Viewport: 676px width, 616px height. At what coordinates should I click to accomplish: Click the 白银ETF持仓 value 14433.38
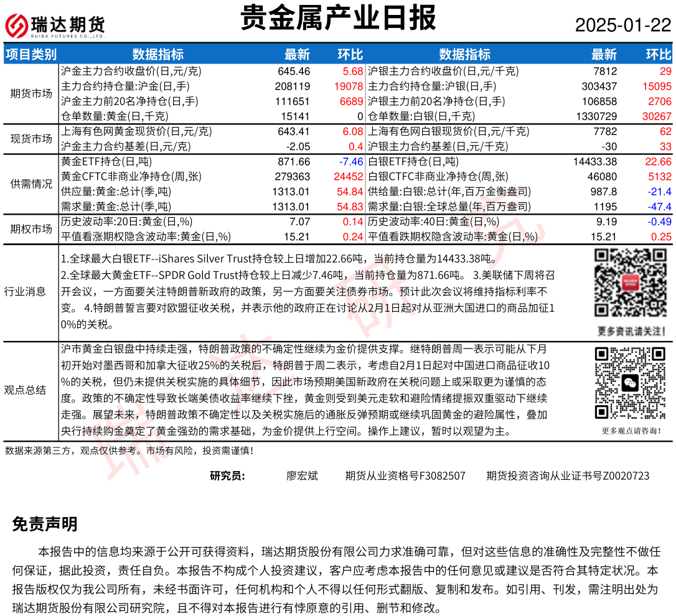click(594, 162)
